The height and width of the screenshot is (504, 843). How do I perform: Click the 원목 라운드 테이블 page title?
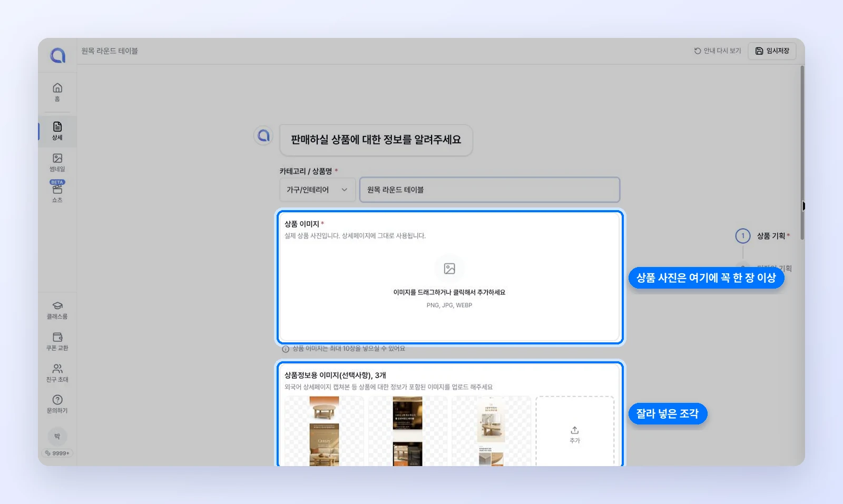click(x=110, y=51)
